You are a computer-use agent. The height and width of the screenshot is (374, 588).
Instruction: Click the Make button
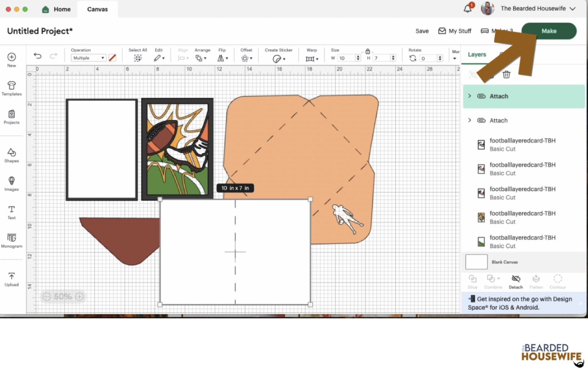549,31
